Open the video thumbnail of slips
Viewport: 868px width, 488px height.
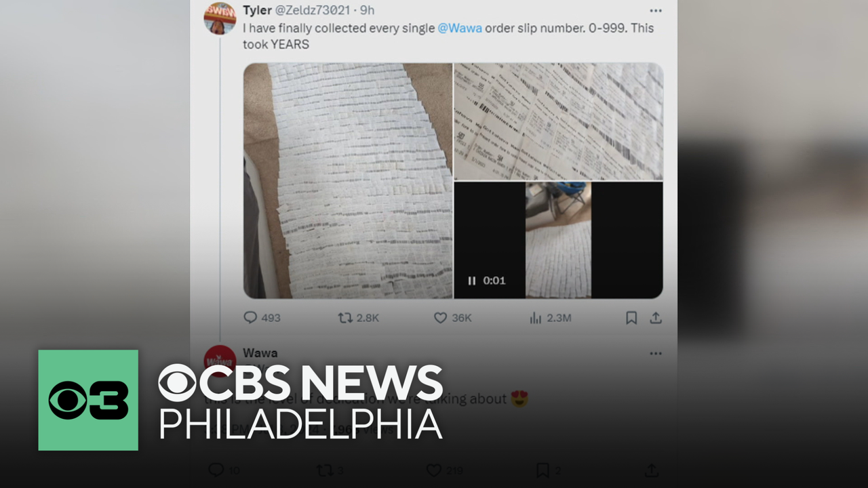(x=559, y=240)
